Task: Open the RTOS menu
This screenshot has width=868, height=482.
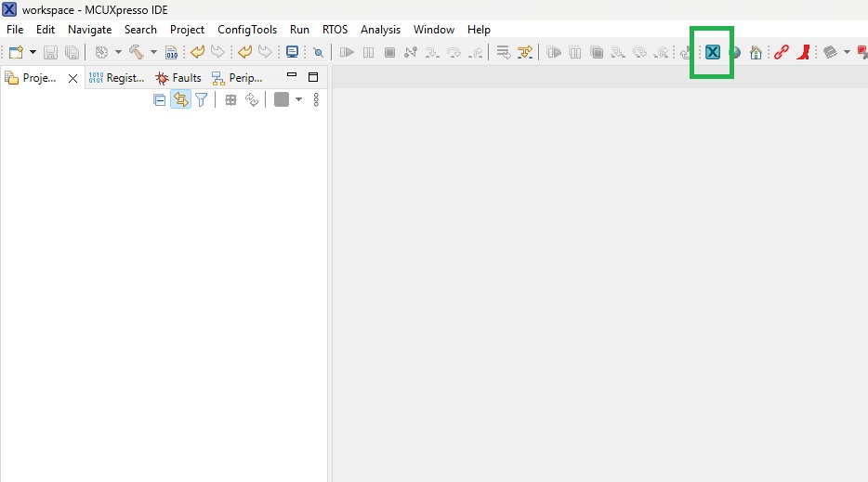Action: coord(335,30)
